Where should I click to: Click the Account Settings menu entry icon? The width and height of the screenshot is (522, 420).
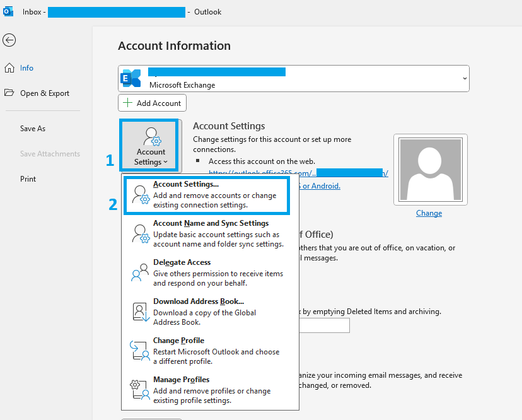click(x=140, y=194)
